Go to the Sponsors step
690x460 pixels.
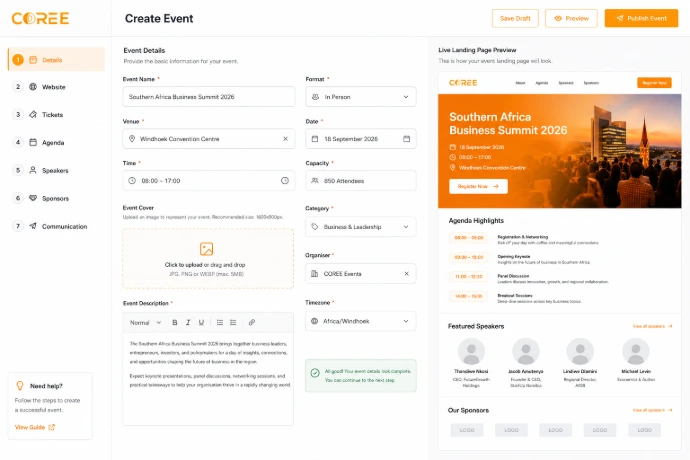coord(55,199)
